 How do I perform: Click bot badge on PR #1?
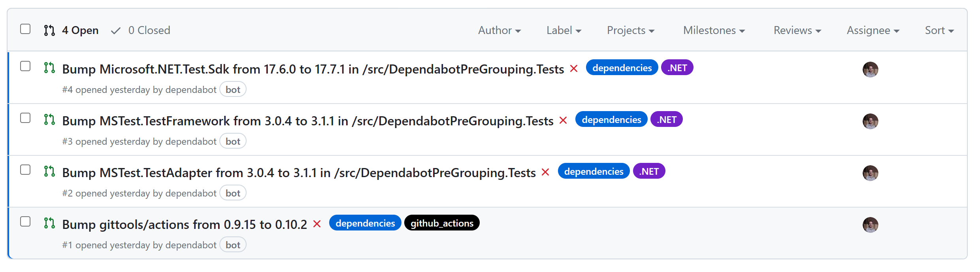click(233, 245)
